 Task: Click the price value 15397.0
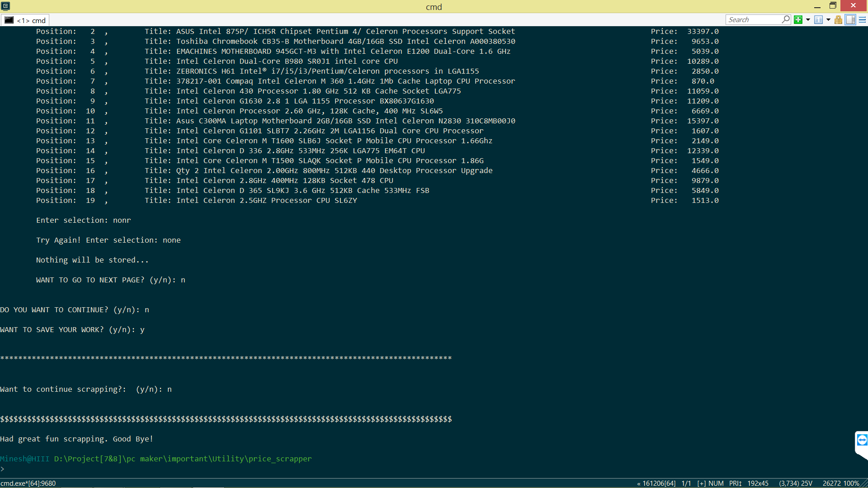(703, 121)
